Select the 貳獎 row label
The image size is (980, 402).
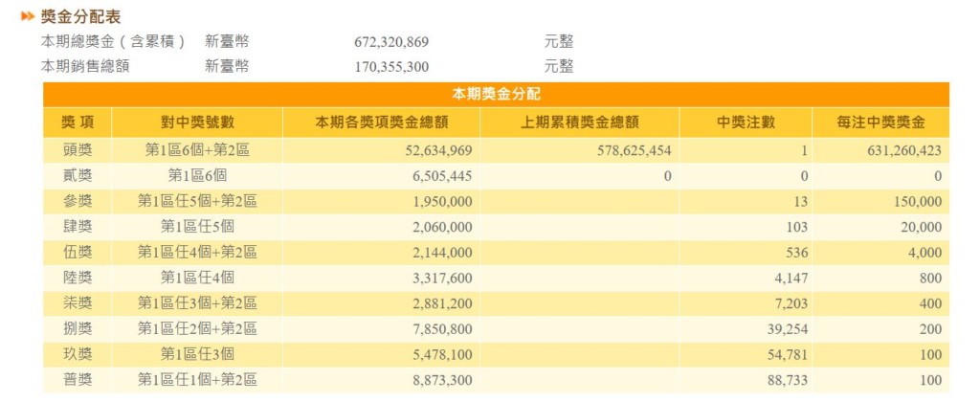point(77,176)
